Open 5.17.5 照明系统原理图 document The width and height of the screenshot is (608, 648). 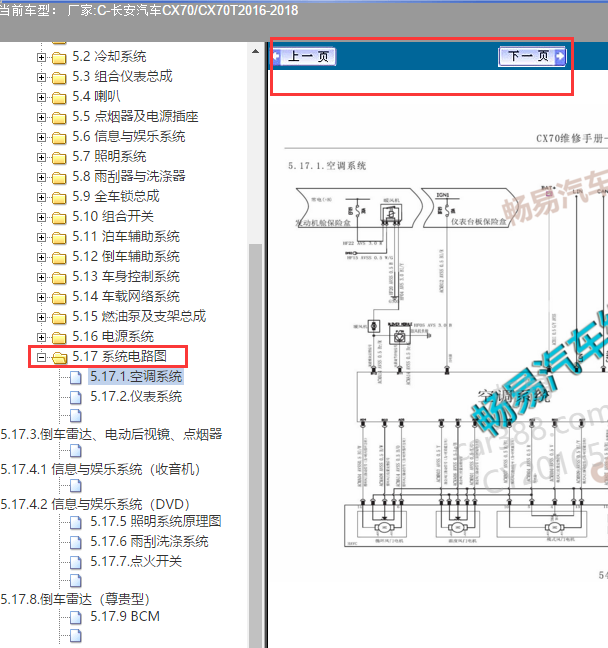156,521
